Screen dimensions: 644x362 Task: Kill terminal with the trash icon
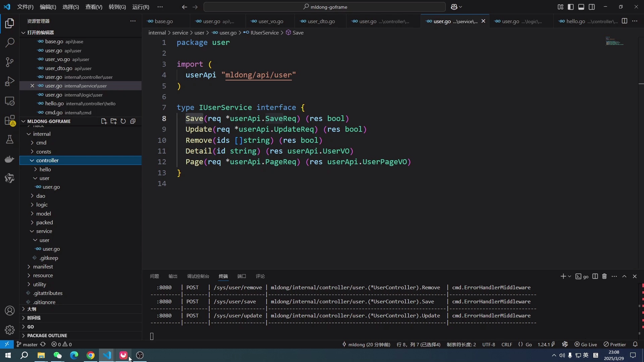604,276
